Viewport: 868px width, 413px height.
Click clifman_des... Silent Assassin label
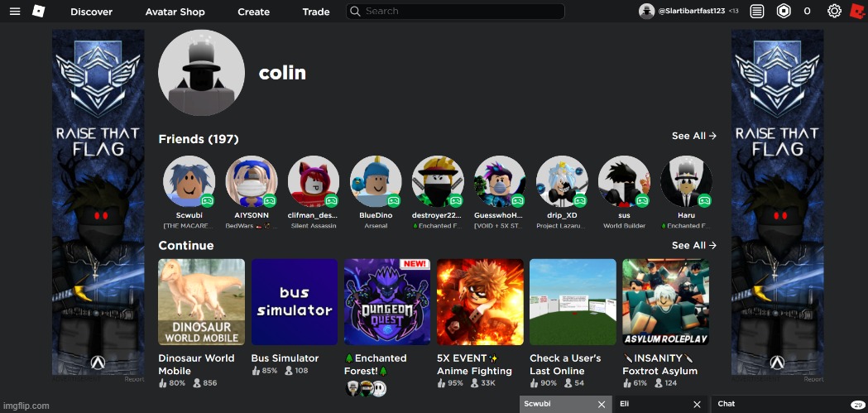pyautogui.click(x=314, y=226)
